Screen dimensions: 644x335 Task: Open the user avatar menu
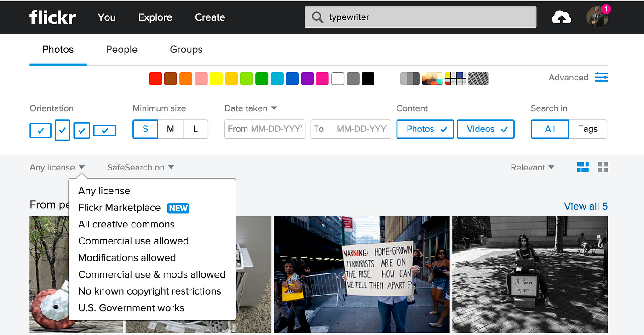click(598, 17)
